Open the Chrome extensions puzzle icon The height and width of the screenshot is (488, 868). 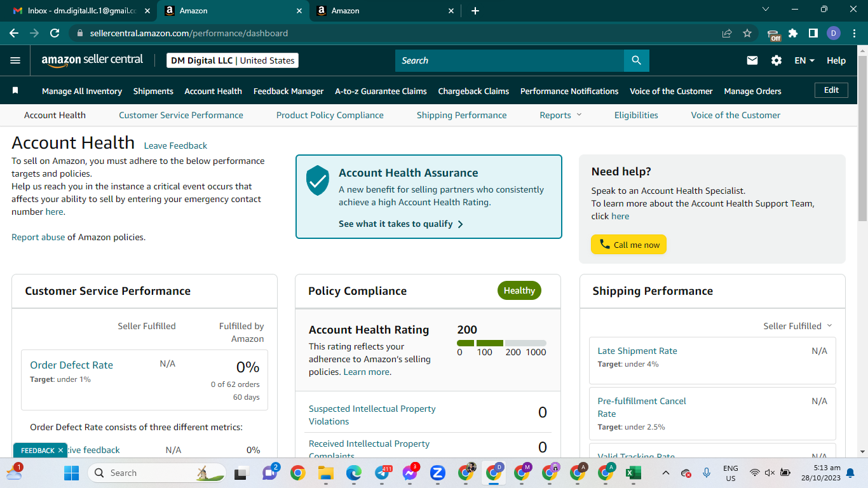(x=793, y=33)
